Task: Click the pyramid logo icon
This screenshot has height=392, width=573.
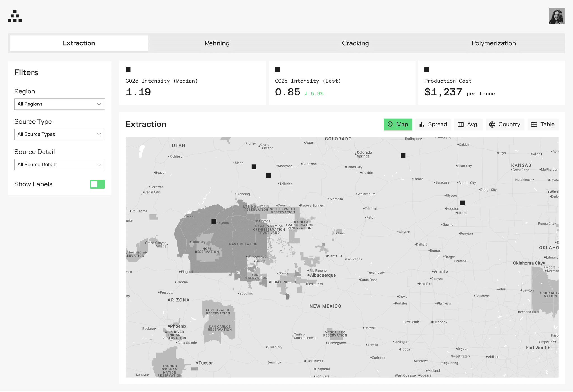Action: (x=15, y=16)
